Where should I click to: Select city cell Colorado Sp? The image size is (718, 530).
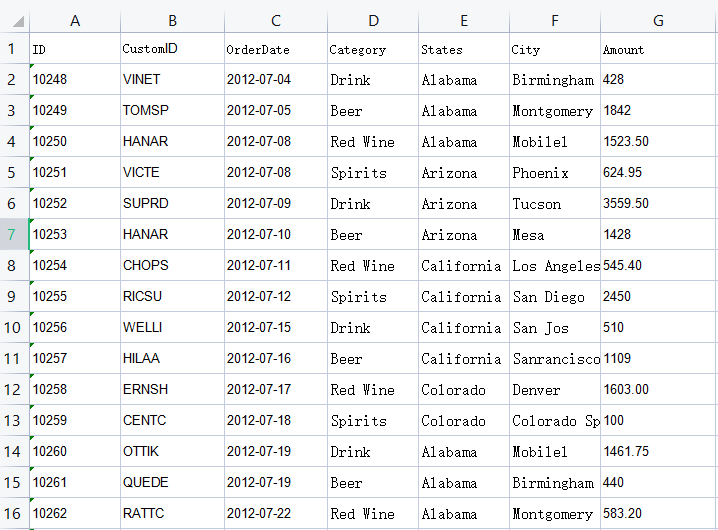[x=555, y=421]
